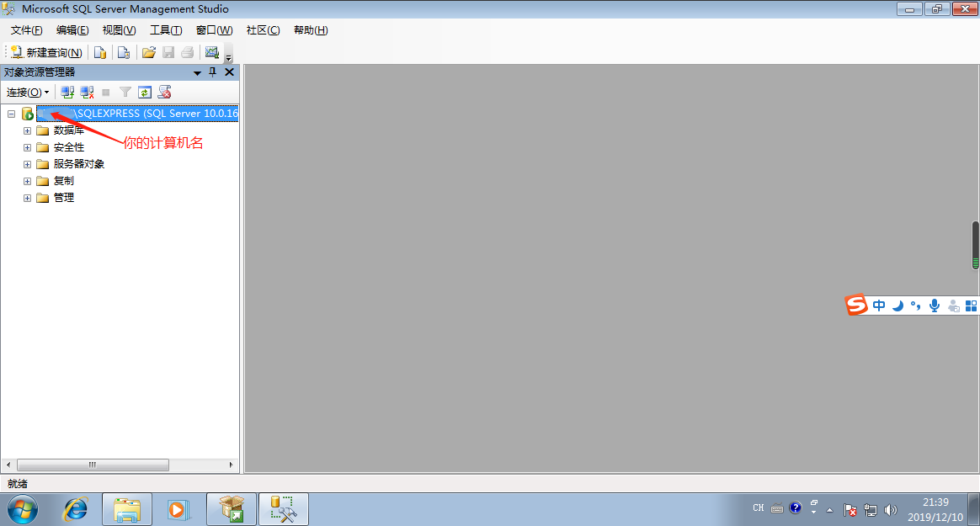Click the Sogou voice input microphone
Screen dimensions: 980x526
[x=935, y=306]
